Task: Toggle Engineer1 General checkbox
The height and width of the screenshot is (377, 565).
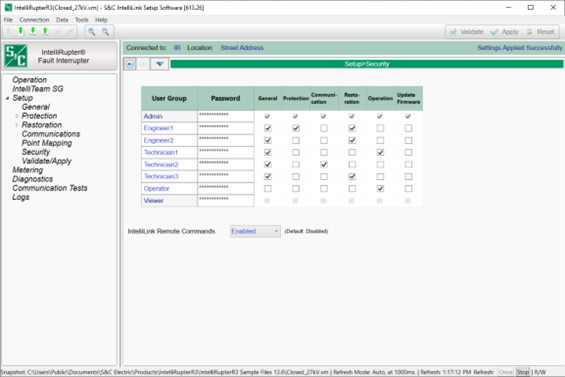Action: (268, 128)
